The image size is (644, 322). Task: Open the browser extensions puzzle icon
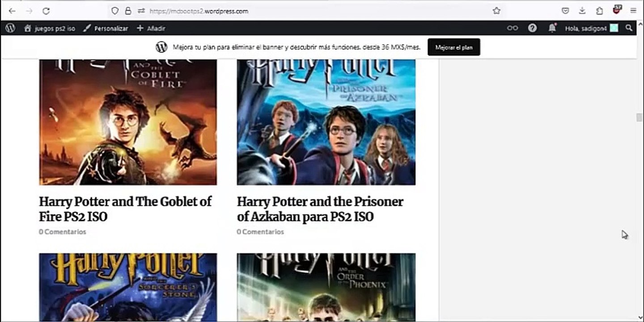click(x=599, y=11)
